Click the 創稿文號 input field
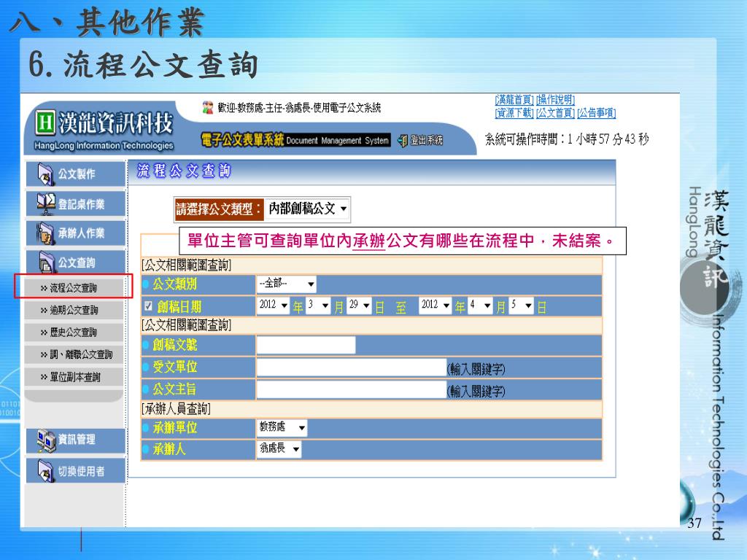The width and height of the screenshot is (747, 560). 306,345
